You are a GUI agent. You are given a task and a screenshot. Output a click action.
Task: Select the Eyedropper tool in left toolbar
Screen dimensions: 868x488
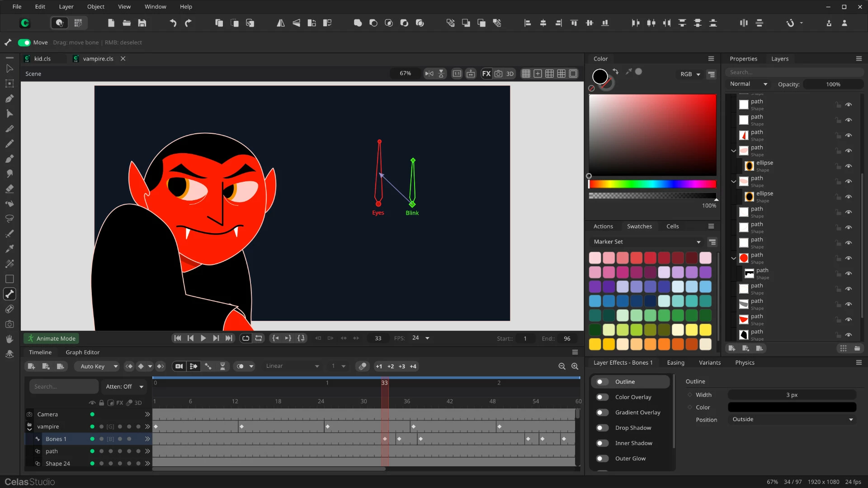[x=9, y=249]
